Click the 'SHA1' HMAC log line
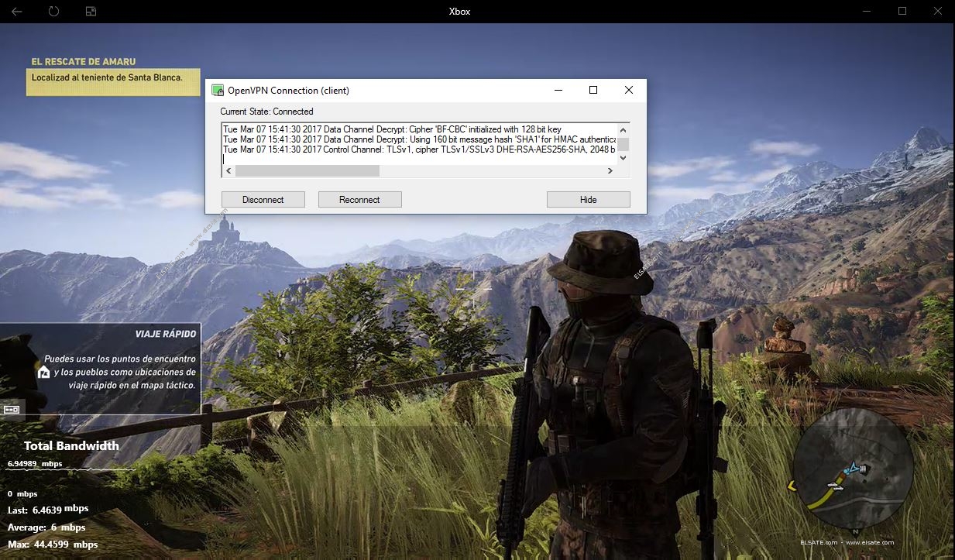 click(419, 139)
